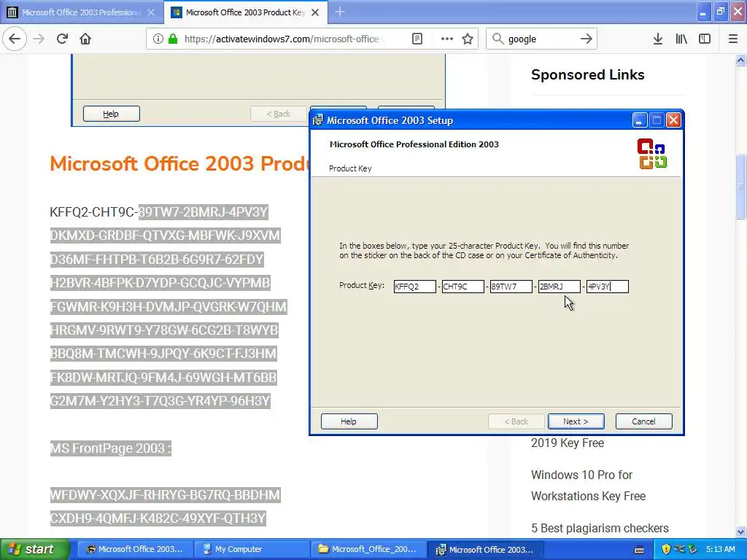Click Next in Office Setup dialog

tap(576, 421)
